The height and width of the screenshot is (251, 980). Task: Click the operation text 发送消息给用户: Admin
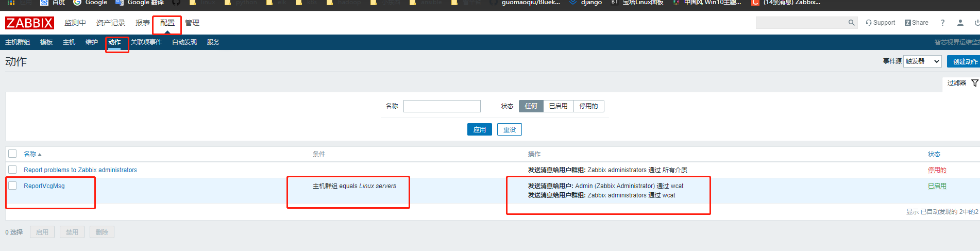tap(605, 186)
